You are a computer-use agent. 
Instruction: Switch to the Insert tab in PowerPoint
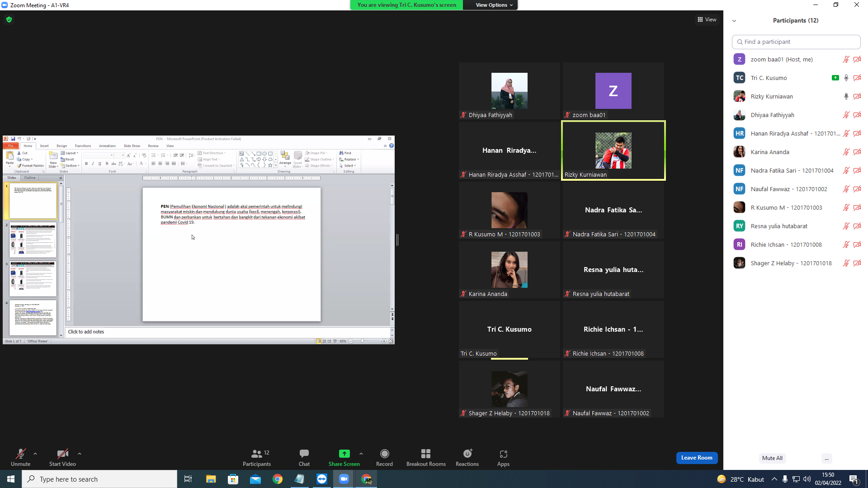[x=44, y=146]
